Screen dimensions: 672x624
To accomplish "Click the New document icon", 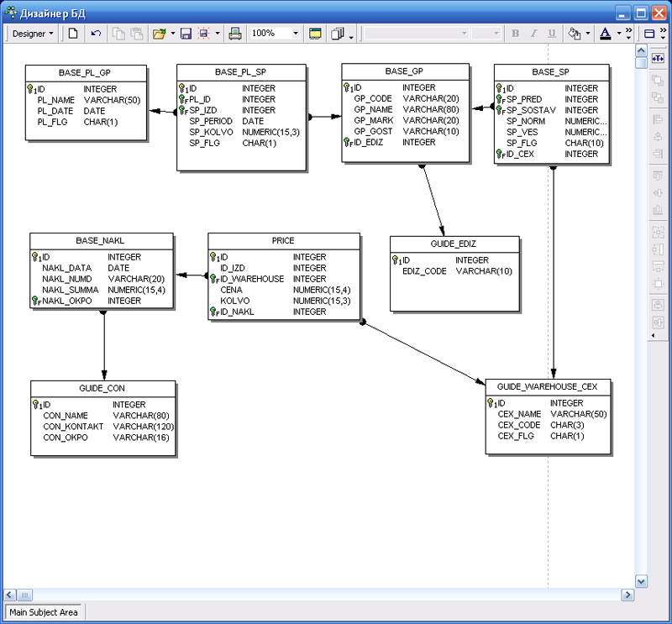I will [73, 34].
